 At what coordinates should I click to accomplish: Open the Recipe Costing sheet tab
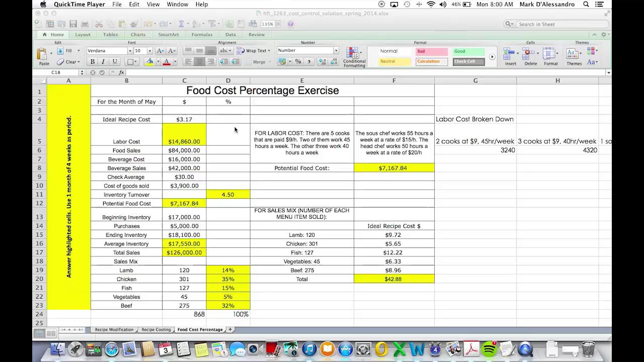coord(156,329)
